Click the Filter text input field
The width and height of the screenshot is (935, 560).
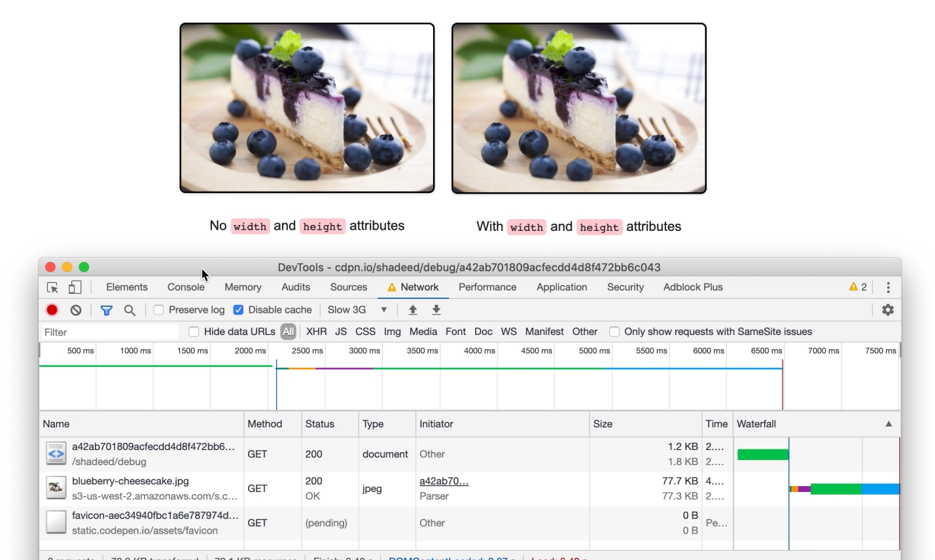pos(110,332)
